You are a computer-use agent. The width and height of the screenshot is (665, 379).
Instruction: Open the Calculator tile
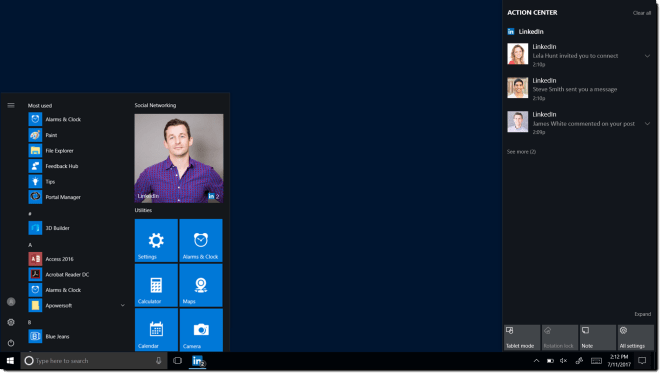157,286
